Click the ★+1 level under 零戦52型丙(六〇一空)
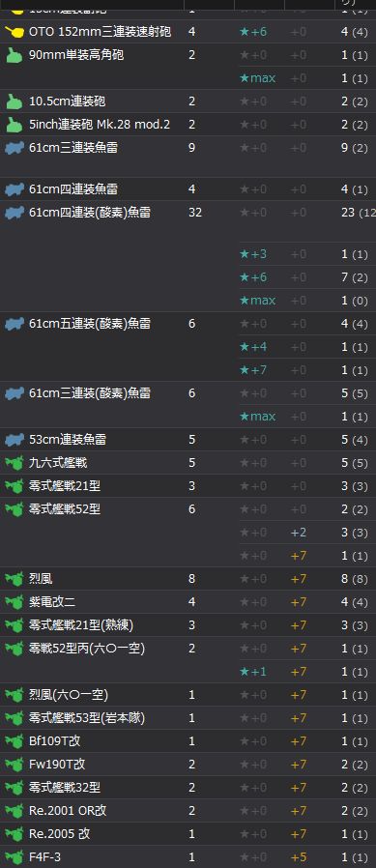 point(253,671)
